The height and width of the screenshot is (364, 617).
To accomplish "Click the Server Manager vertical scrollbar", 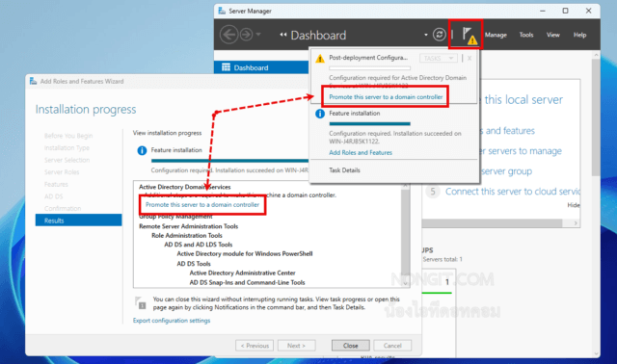I will coord(596,117).
